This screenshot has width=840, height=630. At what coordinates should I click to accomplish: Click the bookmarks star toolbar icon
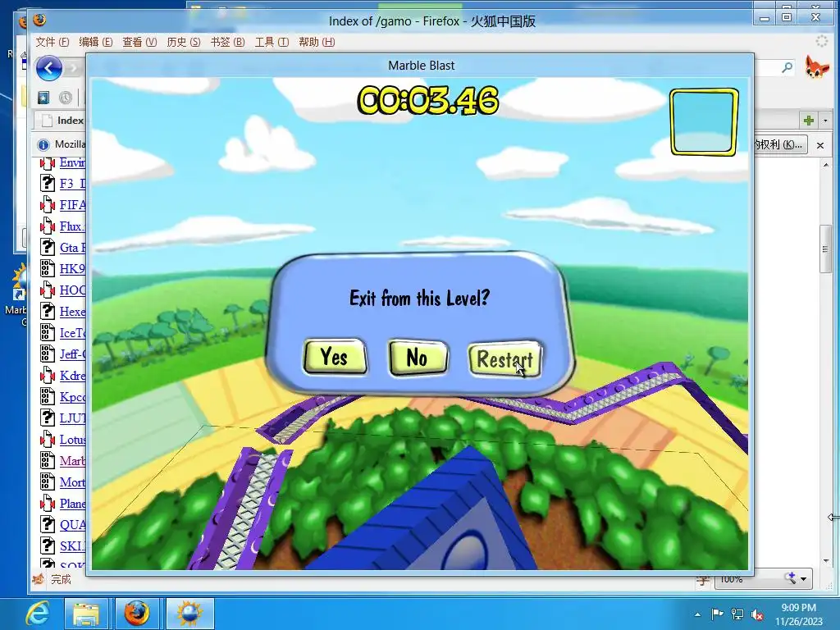(x=43, y=98)
